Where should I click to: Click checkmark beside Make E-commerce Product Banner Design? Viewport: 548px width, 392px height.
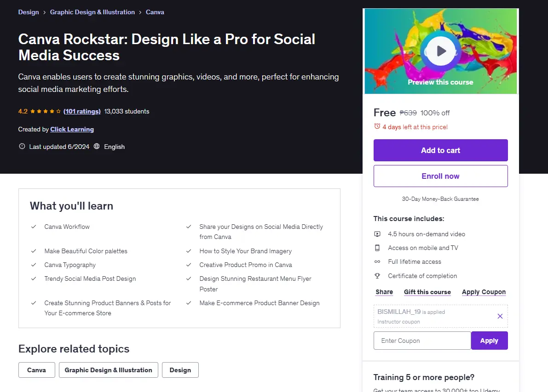[x=189, y=303]
